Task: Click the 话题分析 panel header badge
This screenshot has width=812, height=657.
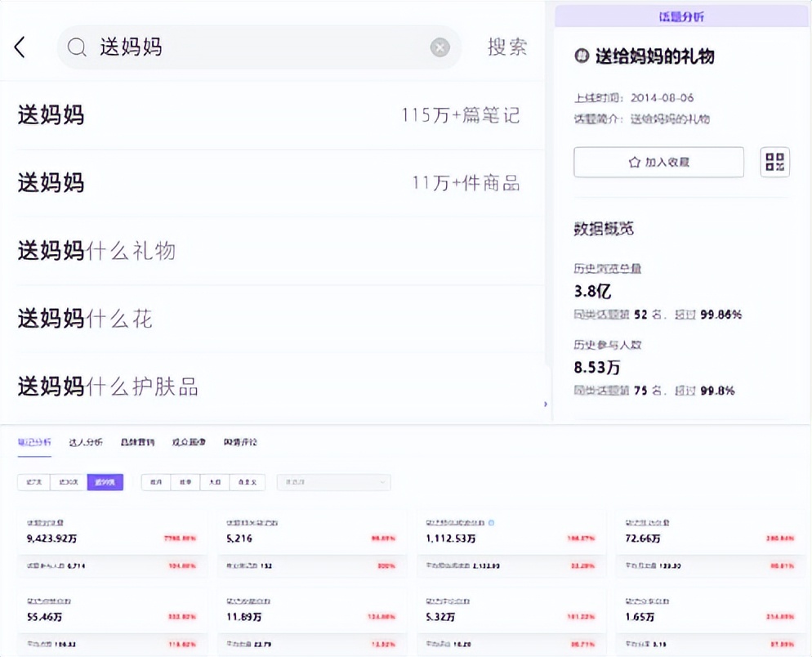Action: 683,16
